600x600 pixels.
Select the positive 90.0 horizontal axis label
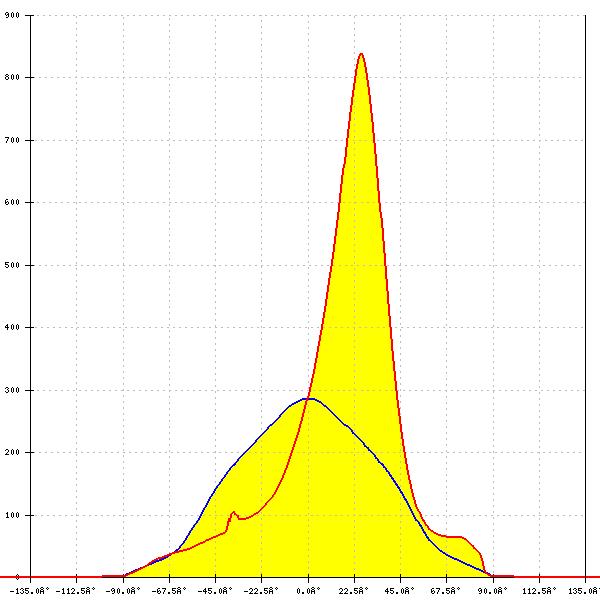[493, 591]
